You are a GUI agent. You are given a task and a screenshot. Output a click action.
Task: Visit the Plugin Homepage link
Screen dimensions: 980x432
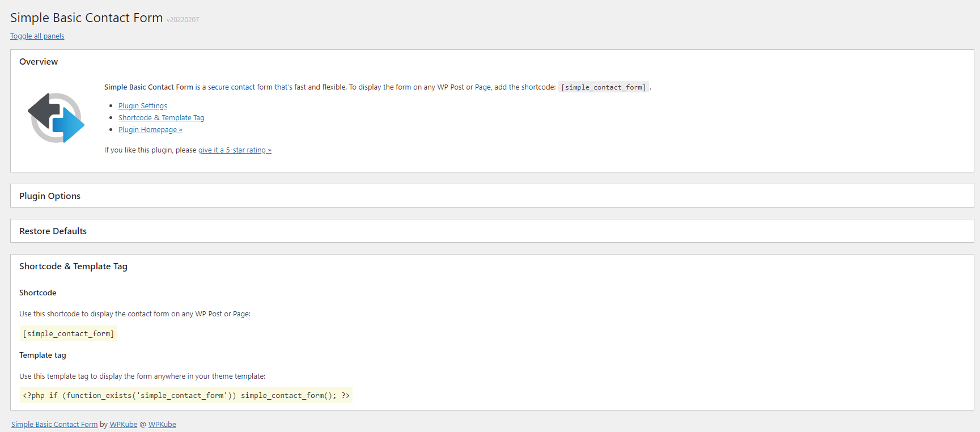(150, 130)
